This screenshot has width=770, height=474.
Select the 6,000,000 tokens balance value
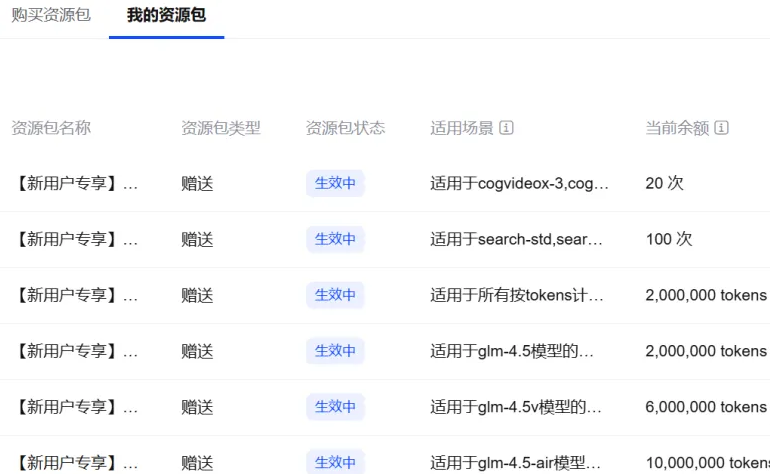[x=706, y=407]
